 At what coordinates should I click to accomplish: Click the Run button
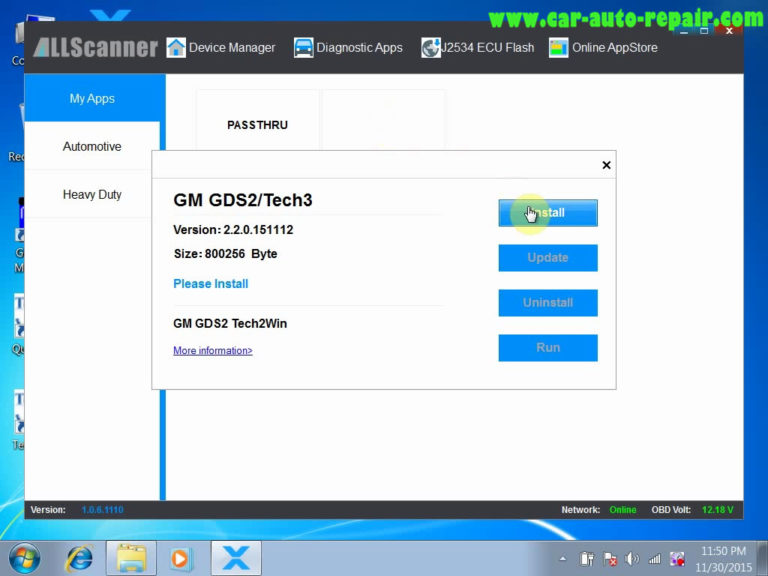(548, 348)
